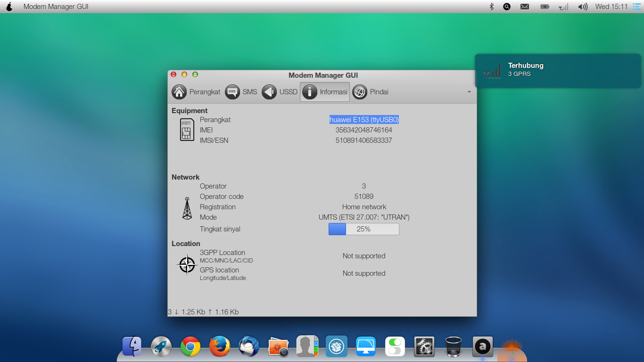Screen dimensions: 644x362
Task: Open Google Chrome from the dock
Action: coord(190,346)
